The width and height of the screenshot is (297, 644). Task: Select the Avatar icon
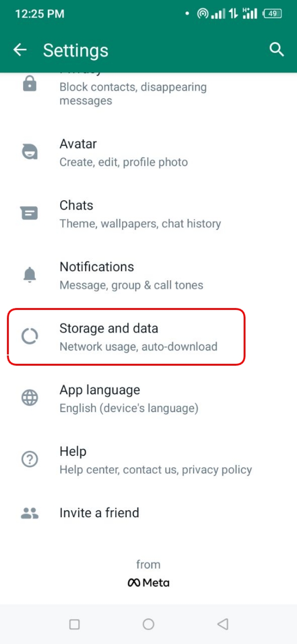[29, 151]
